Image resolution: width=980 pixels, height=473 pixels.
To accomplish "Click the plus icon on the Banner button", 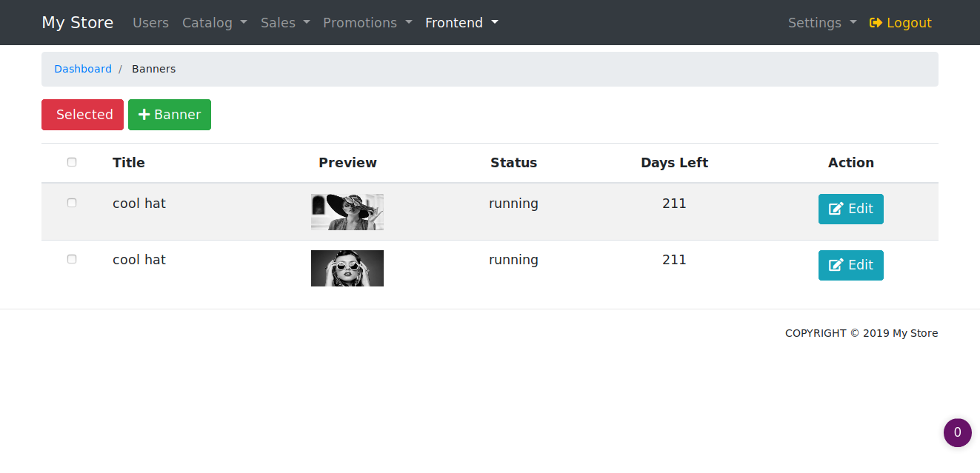I will [144, 115].
